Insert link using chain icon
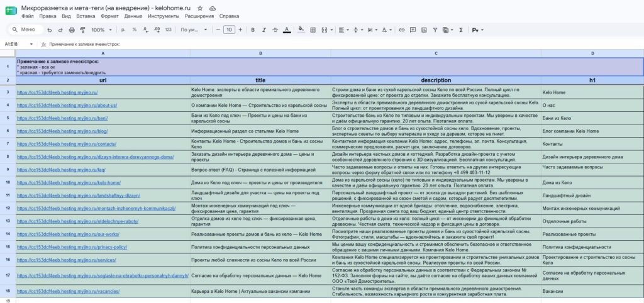Image resolution: width=644 pixels, height=303 pixels. click(402, 30)
